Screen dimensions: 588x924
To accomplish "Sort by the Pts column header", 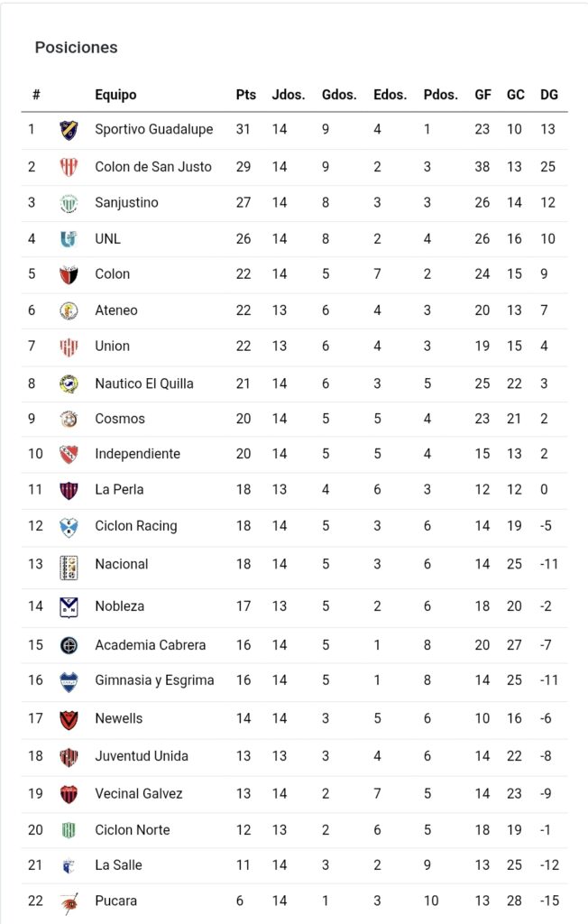I will (x=245, y=95).
